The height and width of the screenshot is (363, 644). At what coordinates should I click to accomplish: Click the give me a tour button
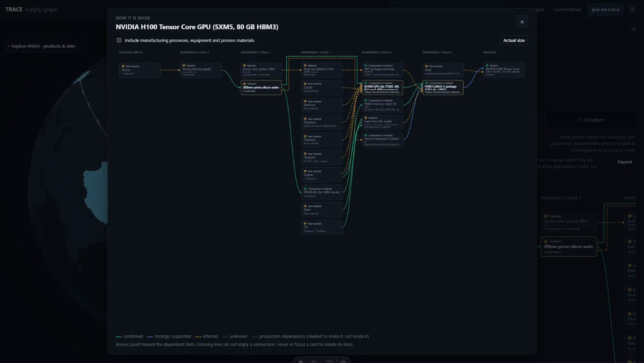point(605,9)
